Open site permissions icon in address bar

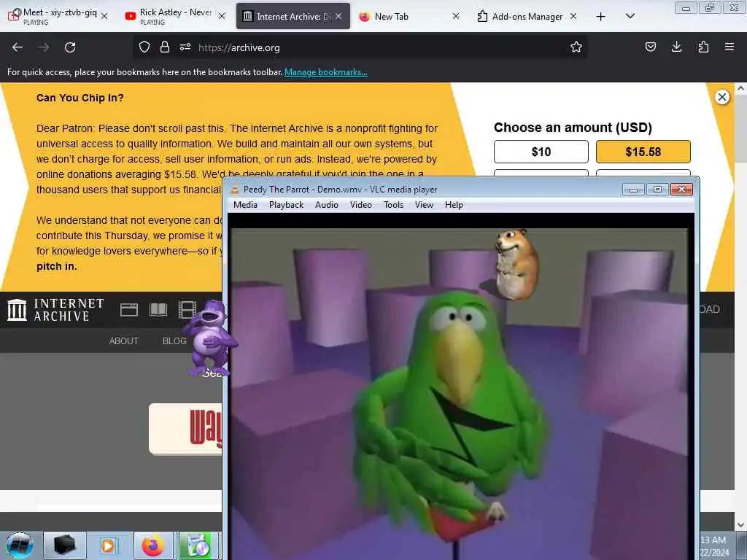185,47
